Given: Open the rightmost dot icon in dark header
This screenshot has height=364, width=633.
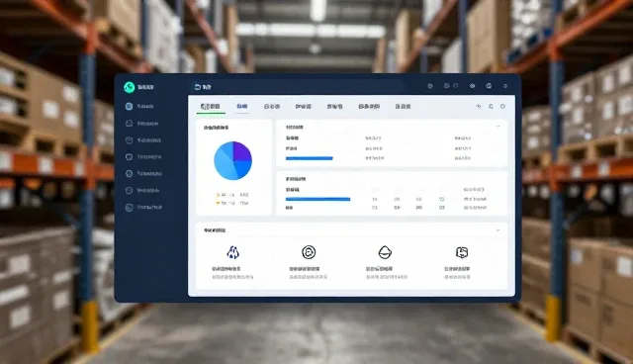Looking at the screenshot, I should pyautogui.click(x=505, y=86).
